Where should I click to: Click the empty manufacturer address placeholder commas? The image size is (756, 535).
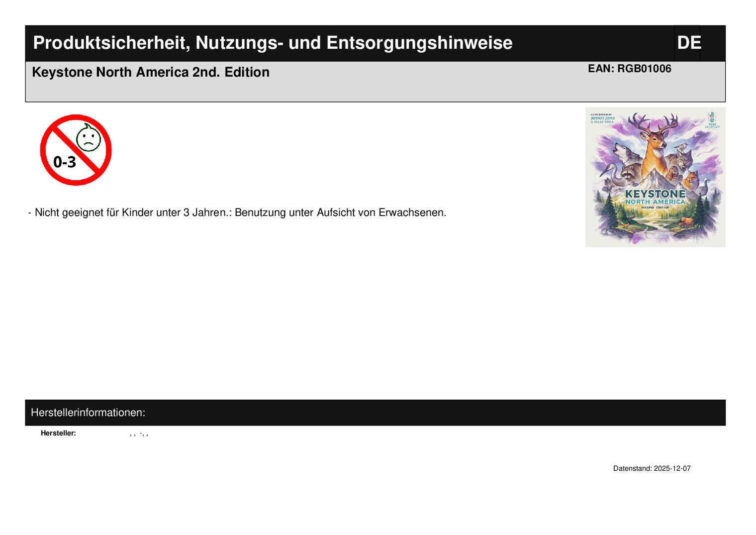pyautogui.click(x=139, y=434)
